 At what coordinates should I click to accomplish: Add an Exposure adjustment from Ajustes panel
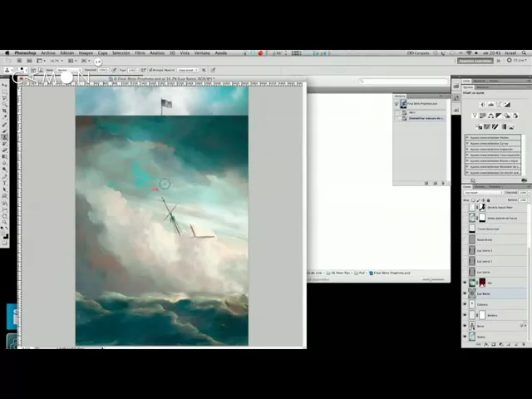(507, 105)
